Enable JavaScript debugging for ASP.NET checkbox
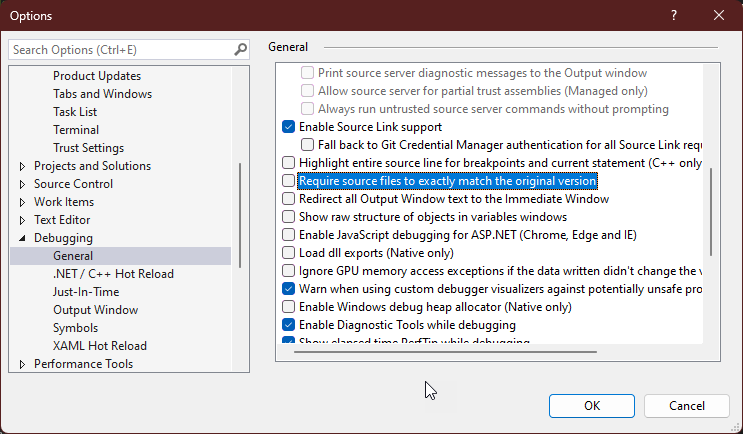Screen dimensions: 743x434 click(x=288, y=235)
